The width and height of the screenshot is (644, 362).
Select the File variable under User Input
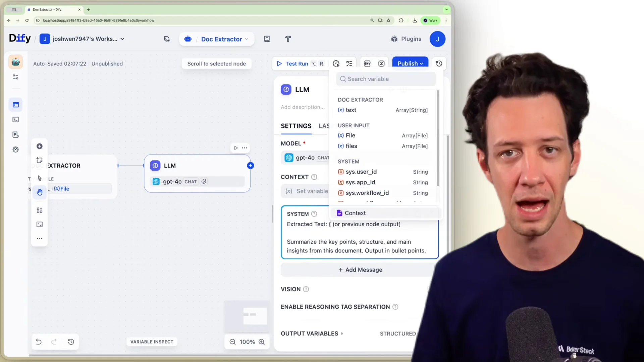[383, 135]
